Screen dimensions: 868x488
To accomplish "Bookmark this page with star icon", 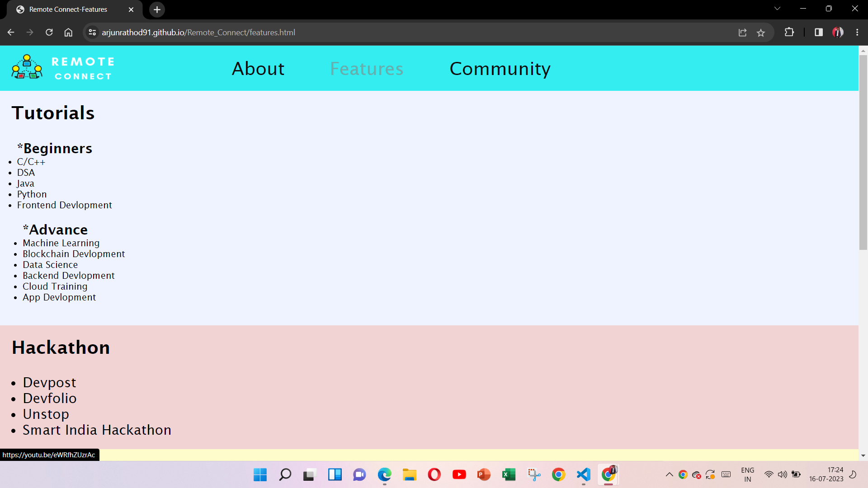I will point(761,33).
